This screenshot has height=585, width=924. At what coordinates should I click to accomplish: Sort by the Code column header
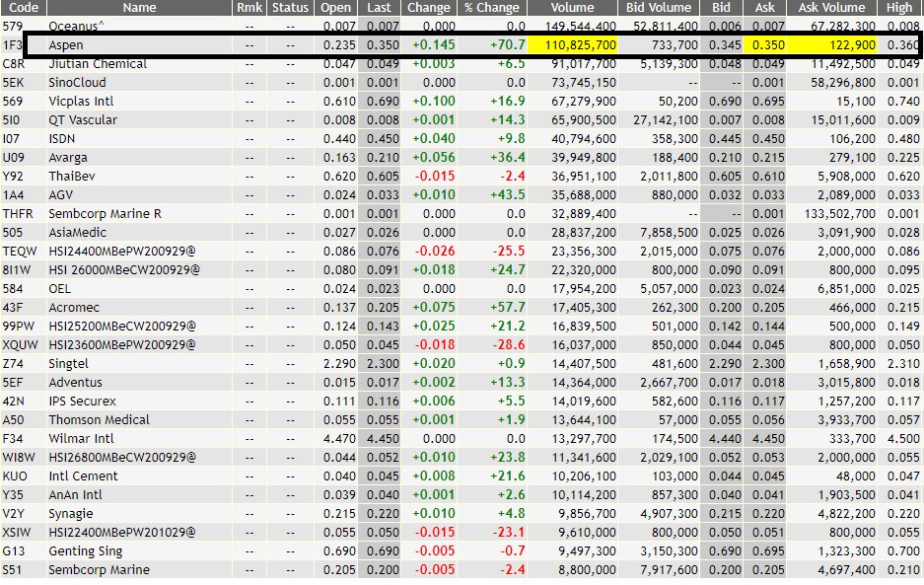click(23, 8)
